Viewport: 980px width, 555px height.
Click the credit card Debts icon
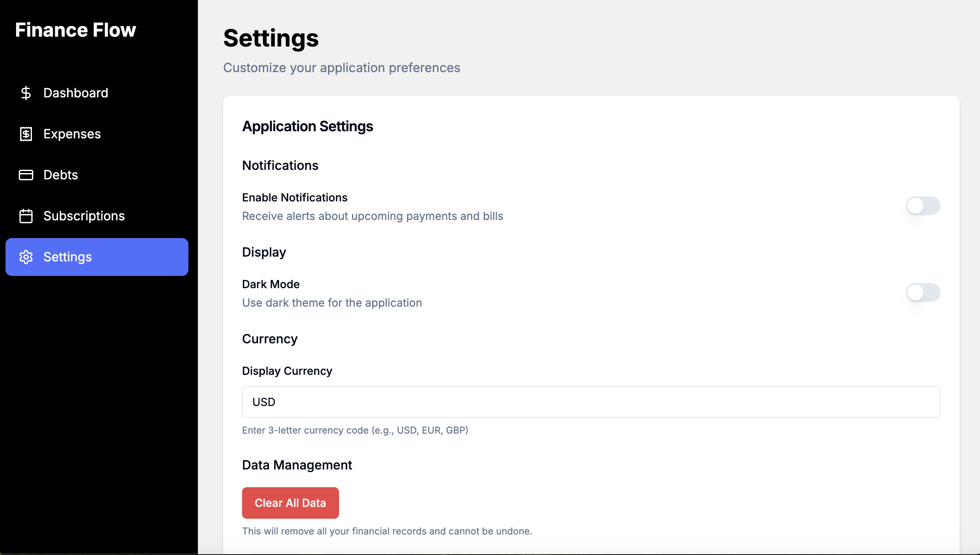[26, 175]
